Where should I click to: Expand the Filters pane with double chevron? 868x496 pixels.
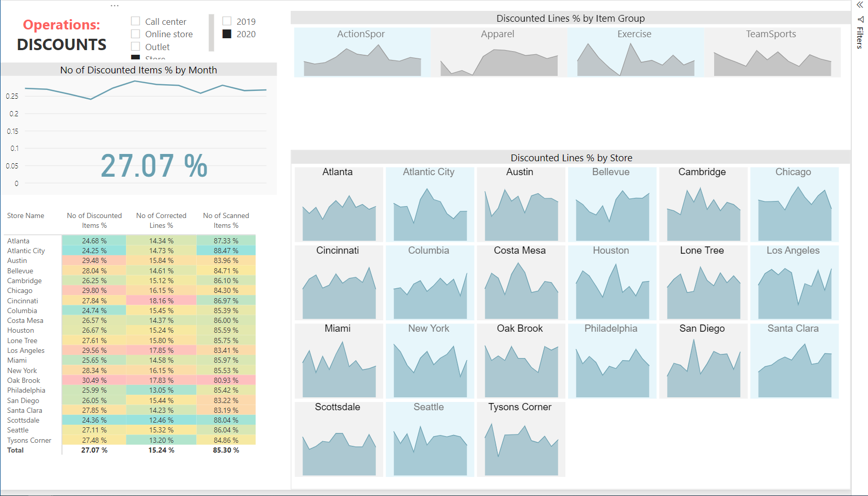pos(860,5)
